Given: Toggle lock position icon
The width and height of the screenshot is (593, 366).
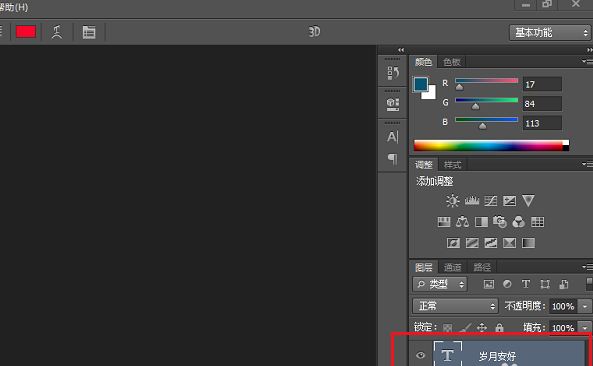Looking at the screenshot, I should pyautogui.click(x=482, y=327).
